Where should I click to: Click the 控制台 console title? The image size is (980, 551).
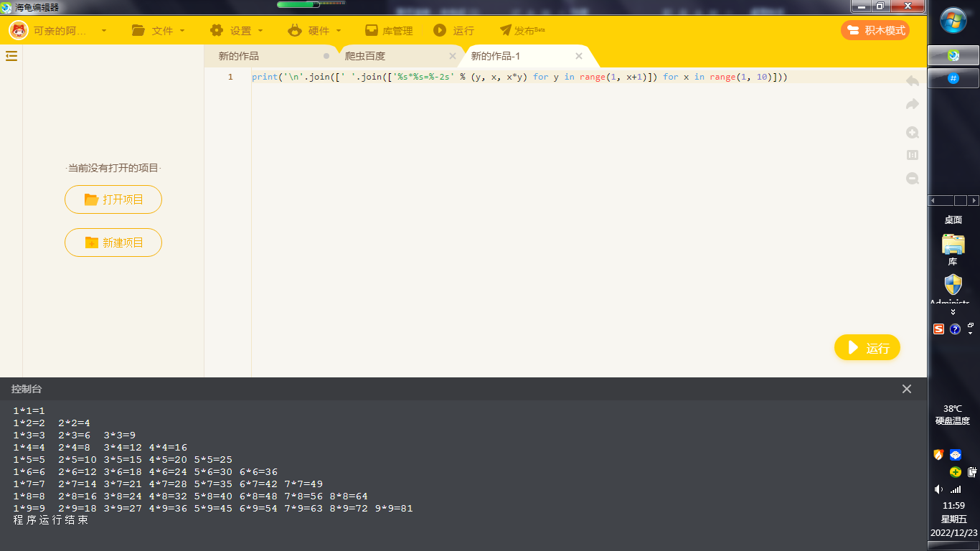[x=27, y=389]
